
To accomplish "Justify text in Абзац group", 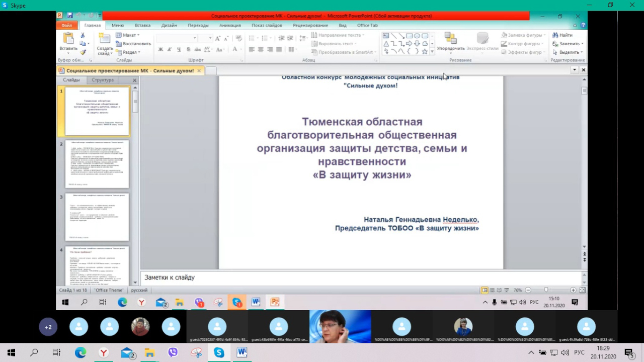I will (279, 49).
